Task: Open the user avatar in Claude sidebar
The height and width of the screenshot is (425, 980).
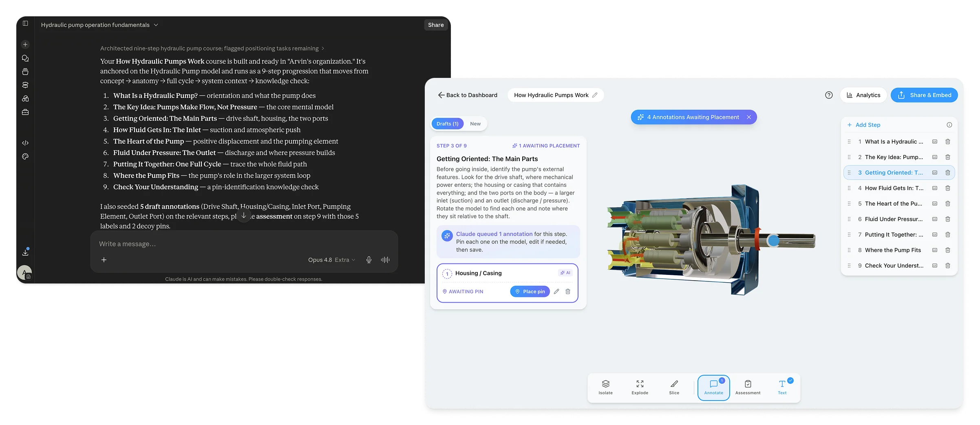Action: click(x=24, y=272)
